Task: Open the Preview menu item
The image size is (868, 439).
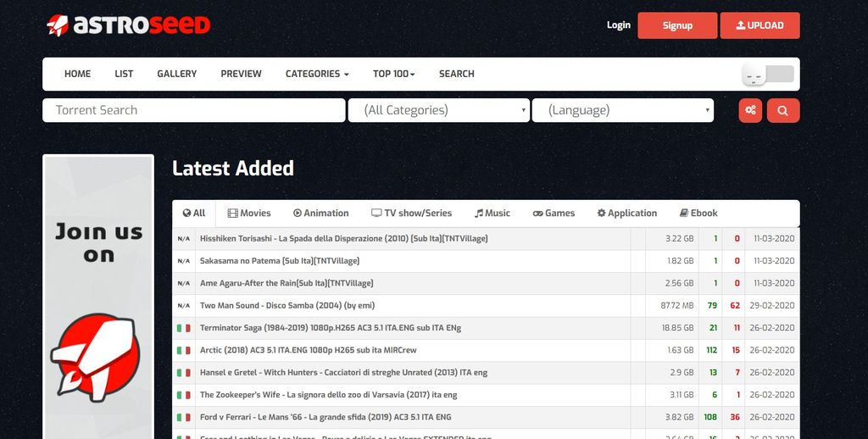Action: (241, 74)
